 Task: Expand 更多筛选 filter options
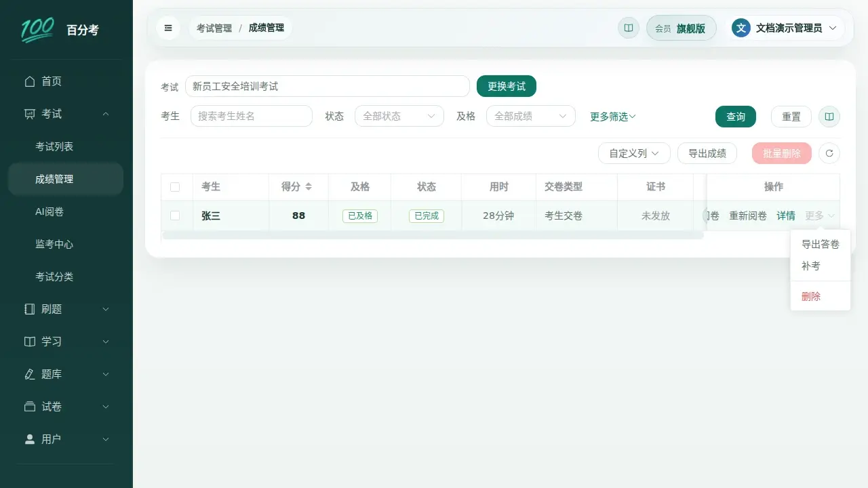click(x=613, y=117)
